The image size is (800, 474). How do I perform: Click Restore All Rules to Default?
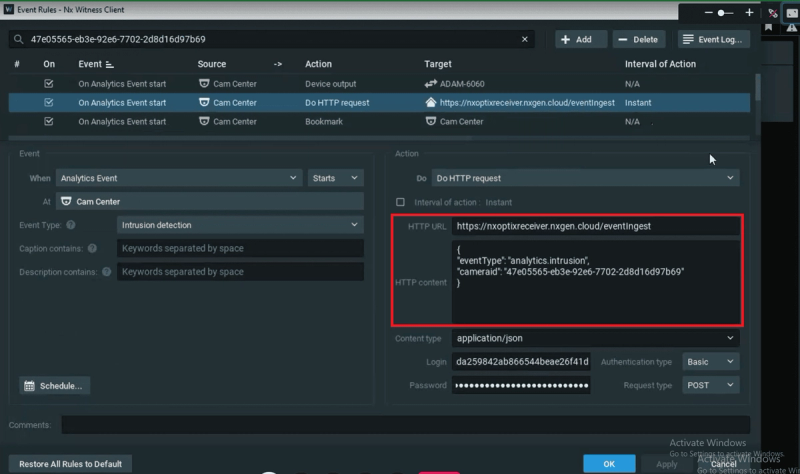click(70, 464)
